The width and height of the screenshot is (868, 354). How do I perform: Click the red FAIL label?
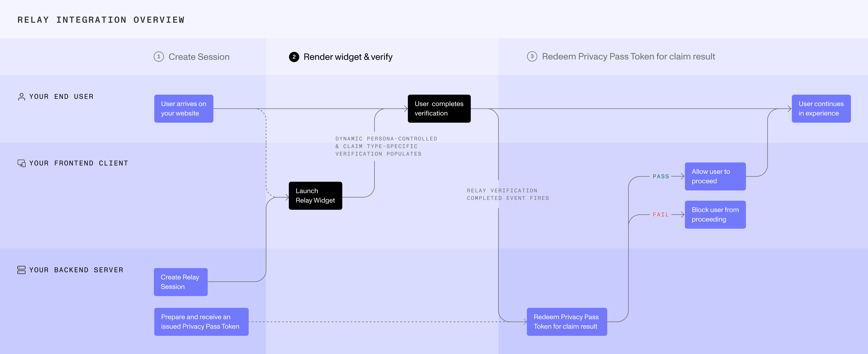click(x=660, y=215)
